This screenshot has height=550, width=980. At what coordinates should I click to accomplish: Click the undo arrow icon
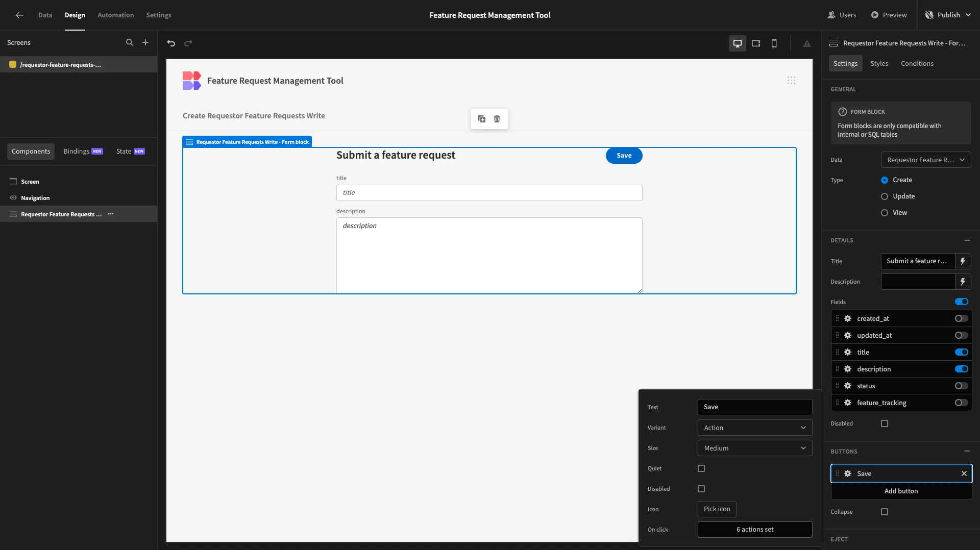(171, 43)
